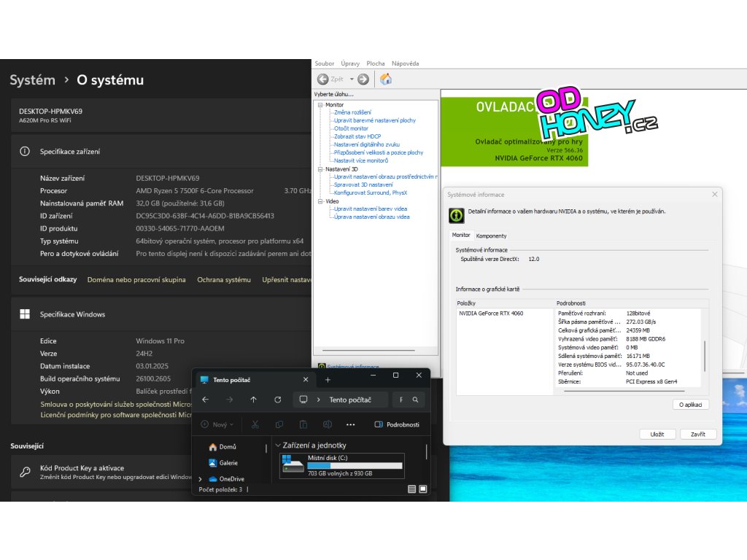
Task: Select Otočit monitor task
Action: tap(351, 128)
